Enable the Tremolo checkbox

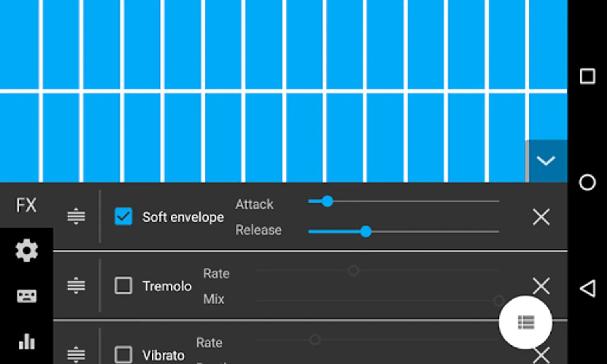click(x=123, y=286)
